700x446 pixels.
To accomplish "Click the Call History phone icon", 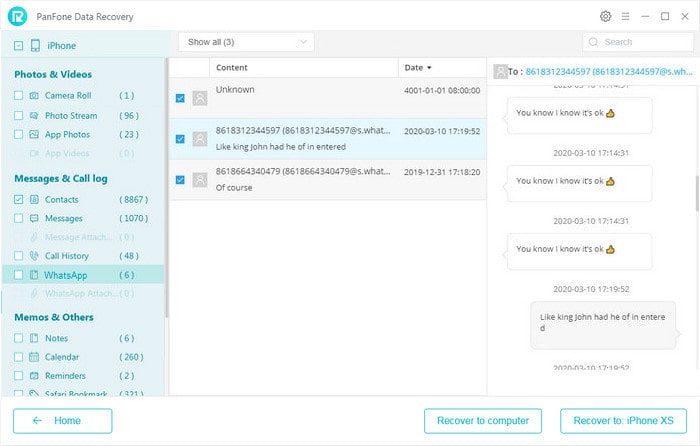I will coord(34,256).
